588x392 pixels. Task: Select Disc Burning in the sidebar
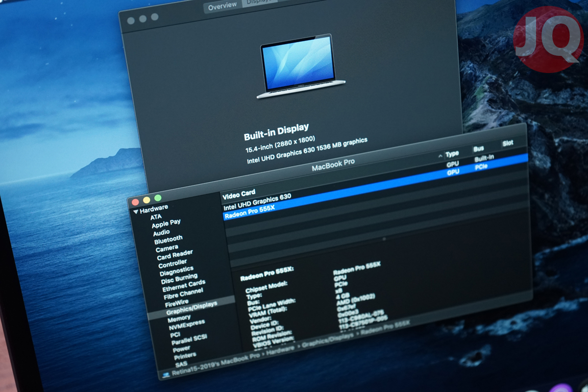[x=179, y=279]
